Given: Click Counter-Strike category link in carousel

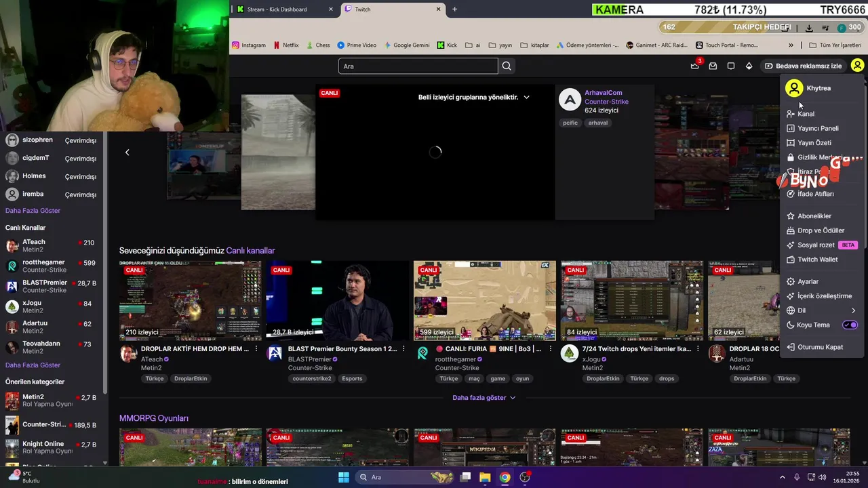Looking at the screenshot, I should click(x=606, y=102).
